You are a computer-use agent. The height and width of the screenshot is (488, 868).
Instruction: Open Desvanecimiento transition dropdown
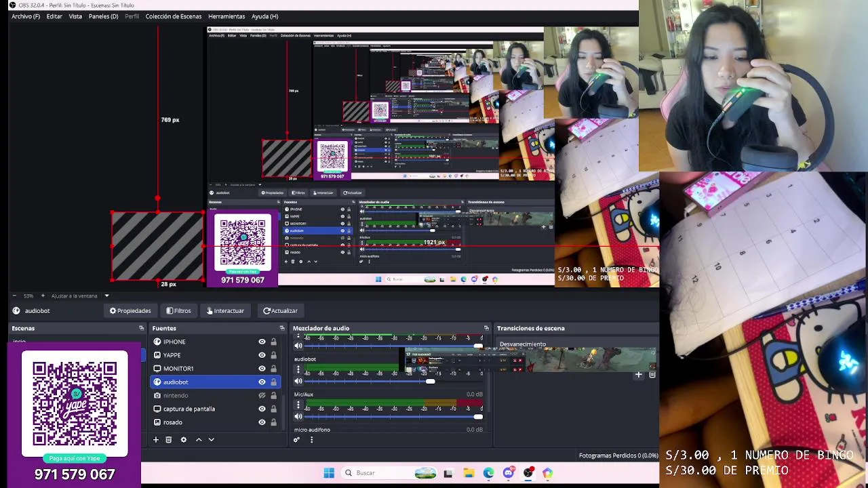[576, 344]
